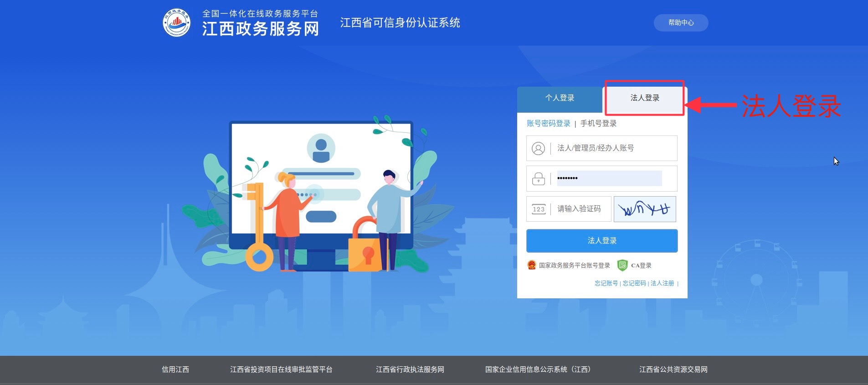
Task: Click the 忘记密码 link
Action: (634, 283)
